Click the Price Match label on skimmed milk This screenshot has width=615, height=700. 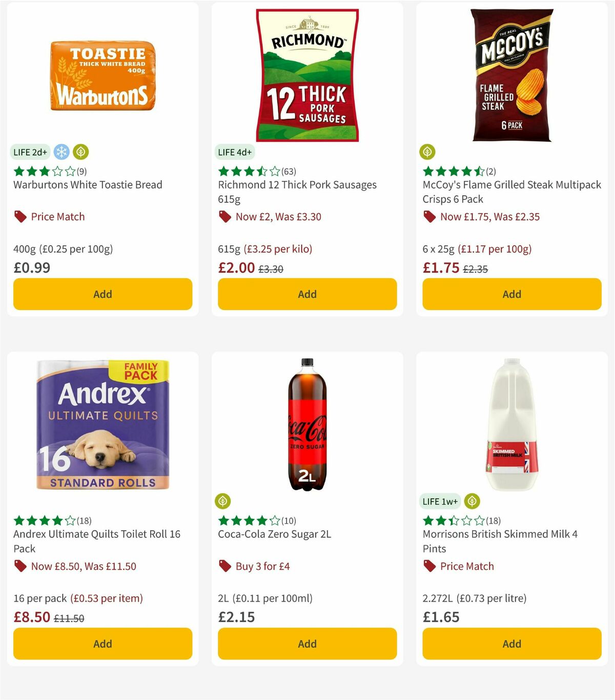coord(467,566)
